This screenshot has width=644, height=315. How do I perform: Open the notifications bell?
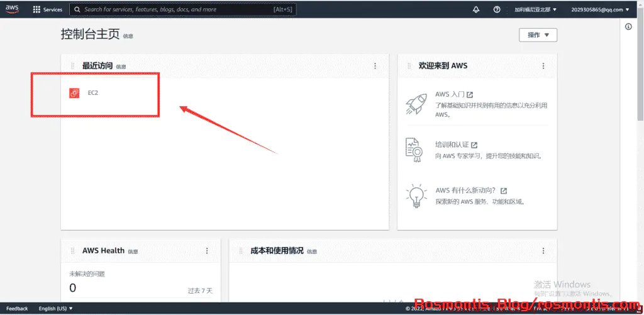coord(477,9)
